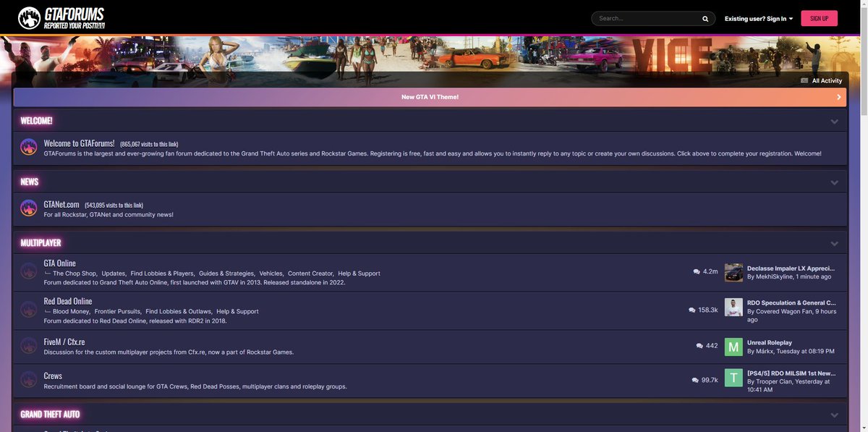Viewport: 868px width, 432px height.
Task: Click arrow on New GTA VI Theme banner
Action: point(839,97)
